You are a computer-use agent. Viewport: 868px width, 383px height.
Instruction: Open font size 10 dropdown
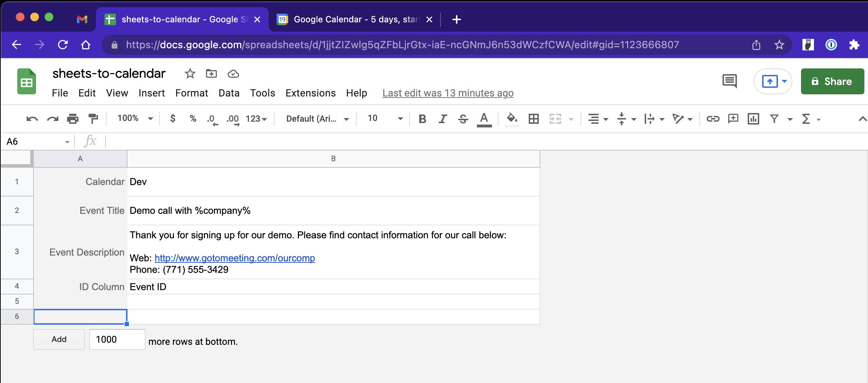point(385,118)
